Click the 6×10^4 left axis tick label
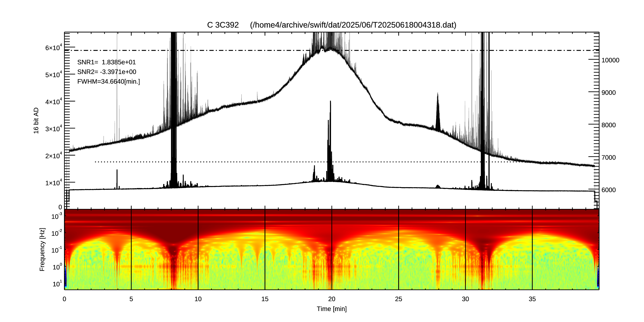The width and height of the screenshot is (644, 322). (x=53, y=47)
